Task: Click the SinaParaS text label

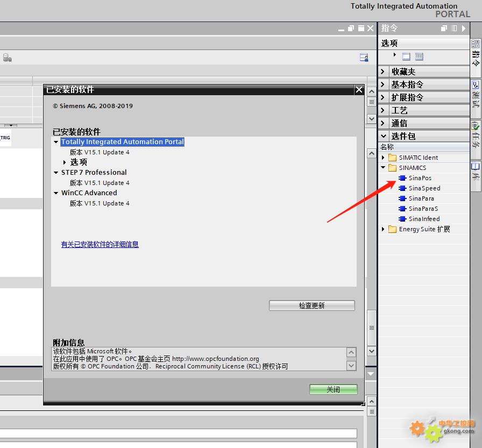Action: [423, 209]
